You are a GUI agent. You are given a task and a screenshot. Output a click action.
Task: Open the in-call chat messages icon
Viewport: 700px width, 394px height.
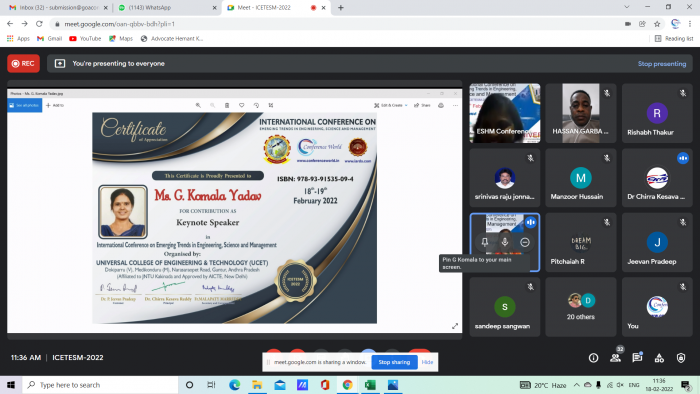click(x=637, y=357)
